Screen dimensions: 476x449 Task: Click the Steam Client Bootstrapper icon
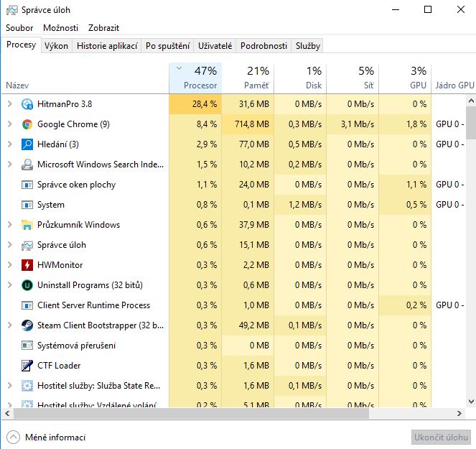[x=27, y=325]
